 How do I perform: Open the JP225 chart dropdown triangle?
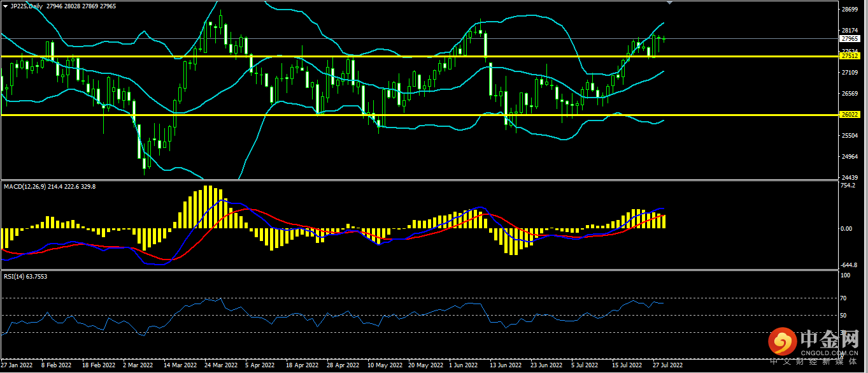click(x=6, y=6)
